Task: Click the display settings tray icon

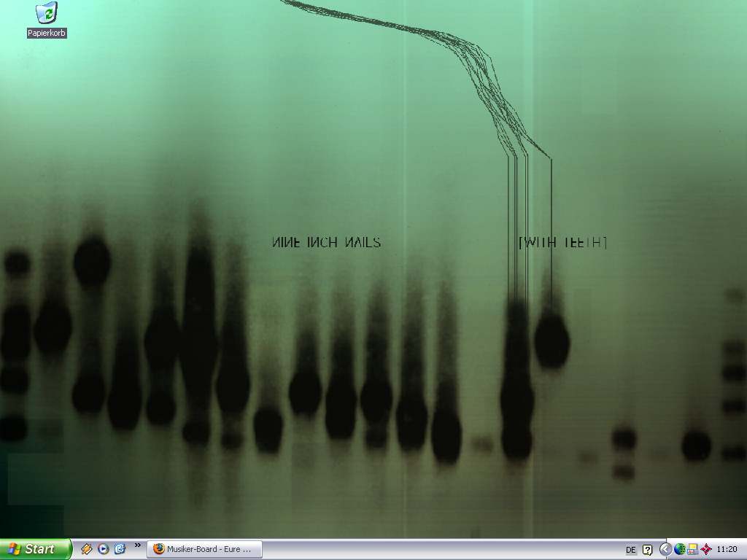Action: click(693, 550)
